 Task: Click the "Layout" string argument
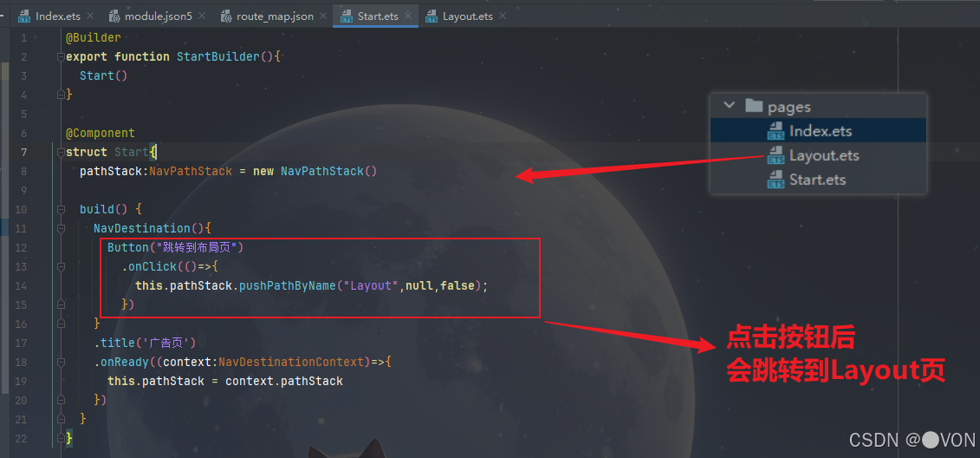click(x=371, y=286)
